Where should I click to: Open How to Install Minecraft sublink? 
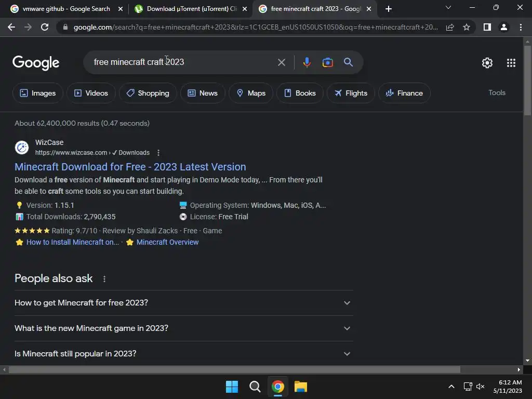point(73,242)
